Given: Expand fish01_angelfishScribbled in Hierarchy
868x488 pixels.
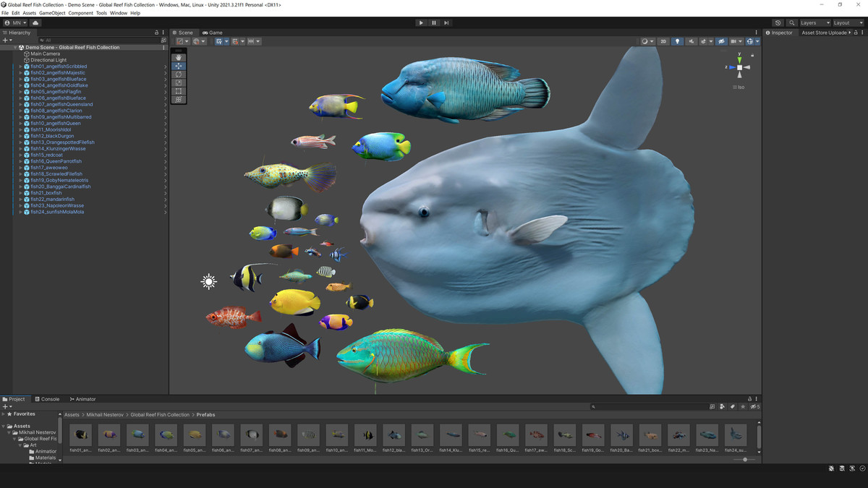Looking at the screenshot, I should (x=20, y=66).
